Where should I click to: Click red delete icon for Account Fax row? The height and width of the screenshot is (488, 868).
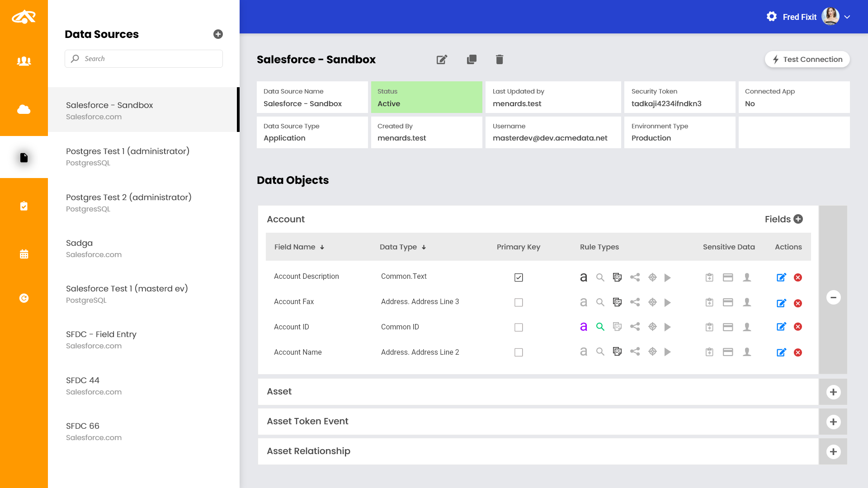tap(798, 303)
